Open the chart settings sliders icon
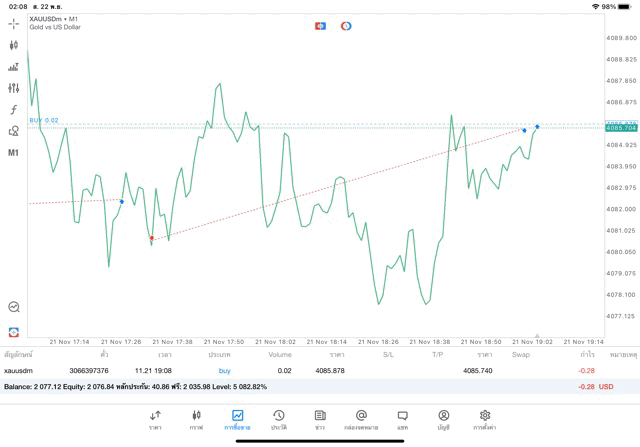640x447 pixels. (13, 88)
